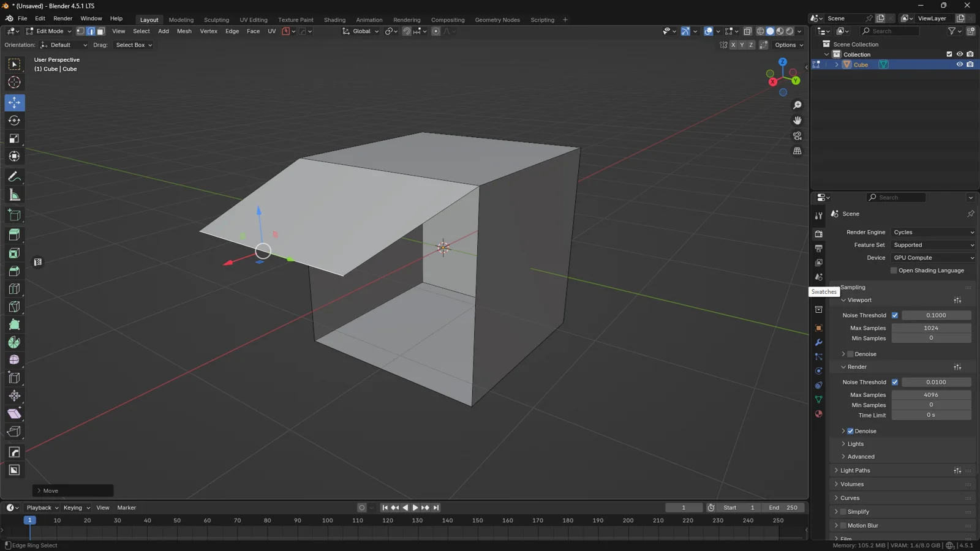Choose the Transform tool
The width and height of the screenshot is (980, 551).
tap(14, 157)
